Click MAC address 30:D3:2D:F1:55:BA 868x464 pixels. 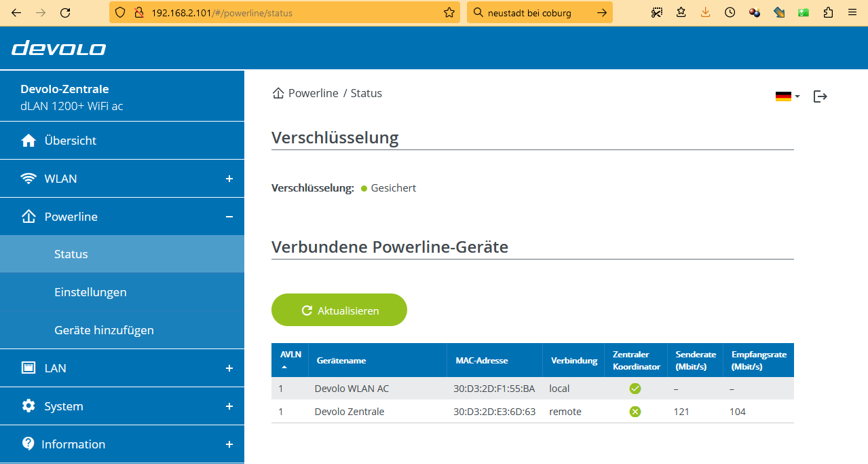click(x=494, y=389)
